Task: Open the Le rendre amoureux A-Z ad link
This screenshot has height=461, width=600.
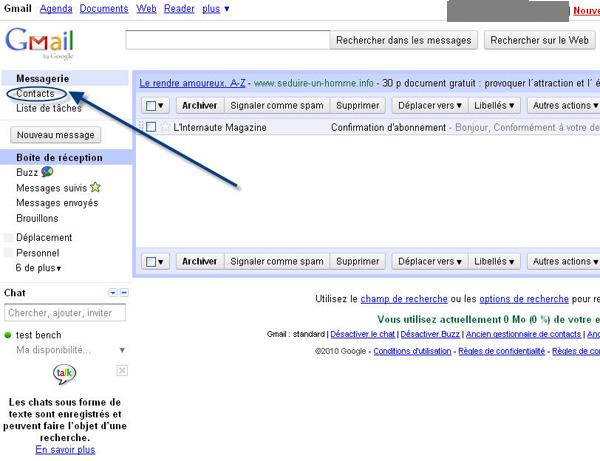Action: 192,83
